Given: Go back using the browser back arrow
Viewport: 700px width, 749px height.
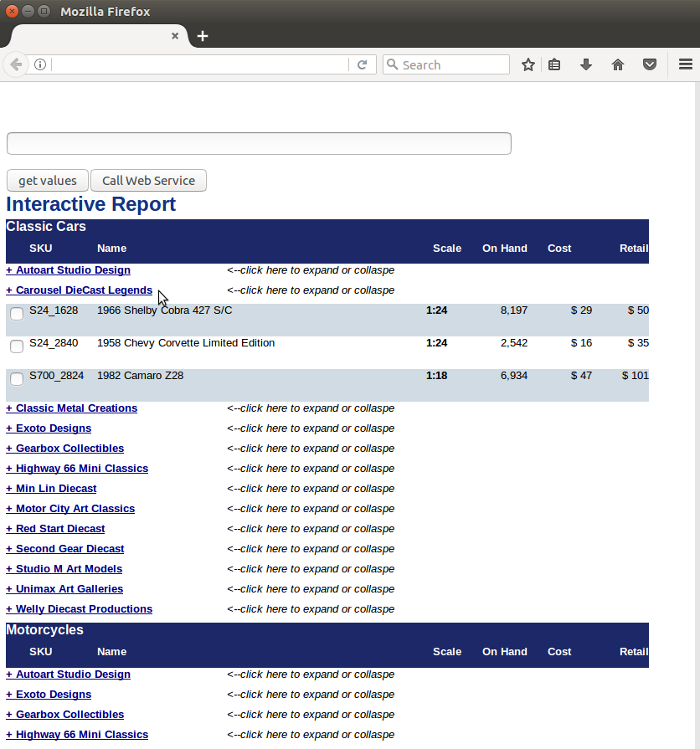Looking at the screenshot, I should [16, 64].
